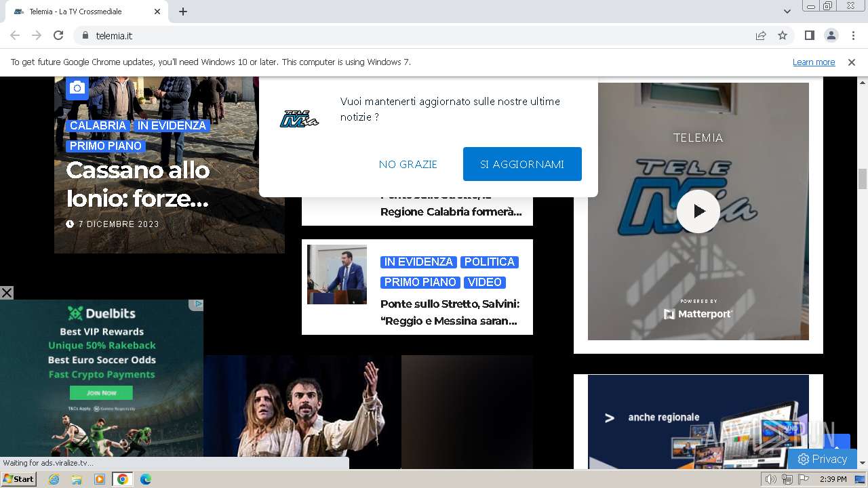The image size is (868, 488).
Task: Open the IN EVIDENZA tag on Salvini article
Action: pyautogui.click(x=418, y=262)
